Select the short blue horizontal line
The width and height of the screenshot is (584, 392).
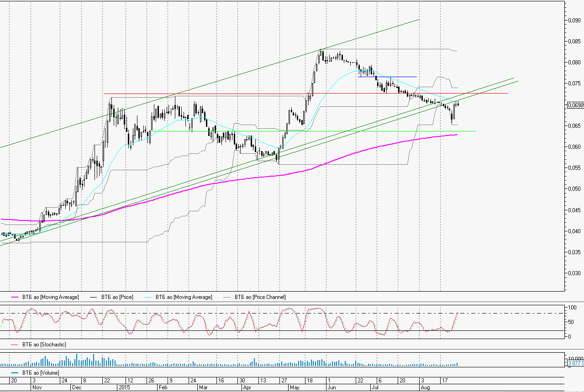click(388, 77)
